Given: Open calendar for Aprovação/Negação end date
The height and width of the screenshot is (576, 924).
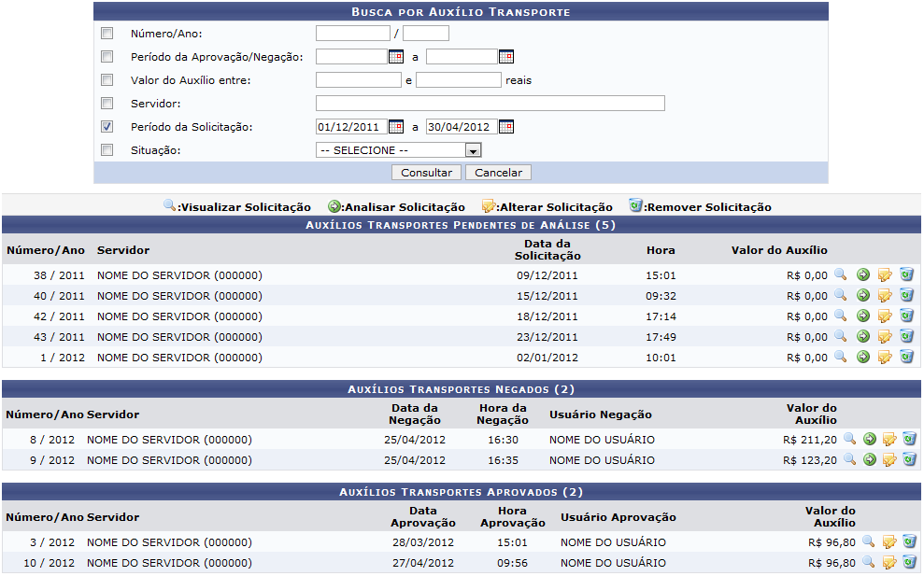Looking at the screenshot, I should 506,57.
